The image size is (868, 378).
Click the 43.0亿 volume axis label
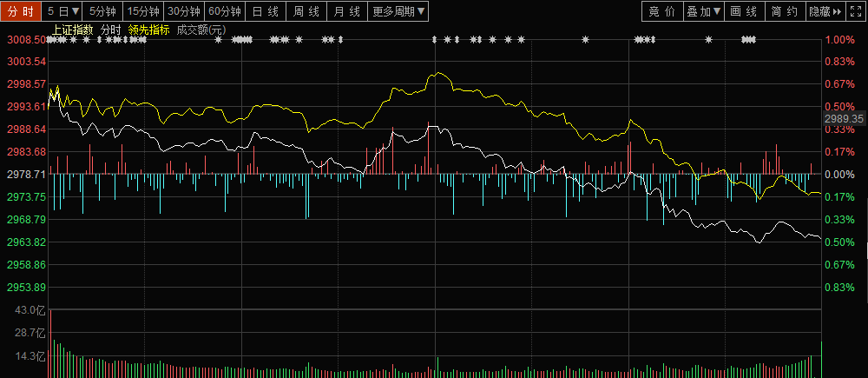coord(30,309)
